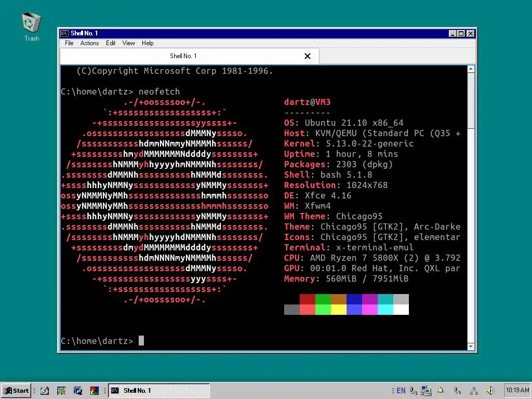Click the cursor at the bottom command prompt
The height and width of the screenshot is (399, 532).
tap(141, 341)
